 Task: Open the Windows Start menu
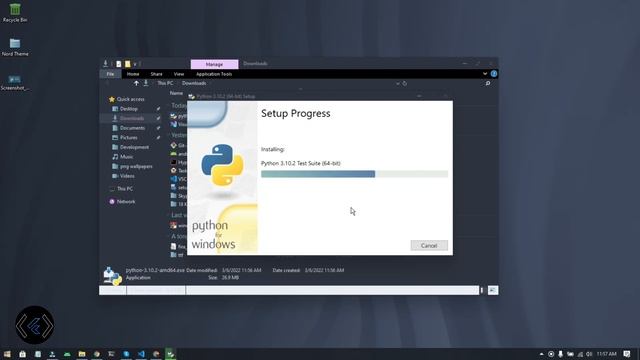click(7, 354)
